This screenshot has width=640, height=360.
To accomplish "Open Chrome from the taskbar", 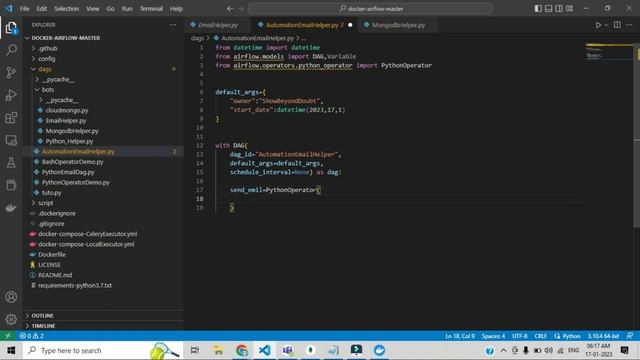I will 242,350.
